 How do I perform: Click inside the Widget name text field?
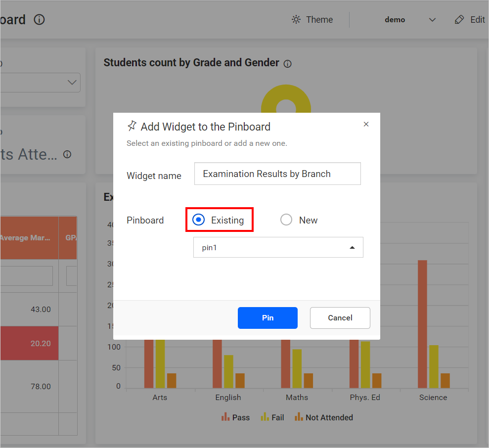pos(277,174)
